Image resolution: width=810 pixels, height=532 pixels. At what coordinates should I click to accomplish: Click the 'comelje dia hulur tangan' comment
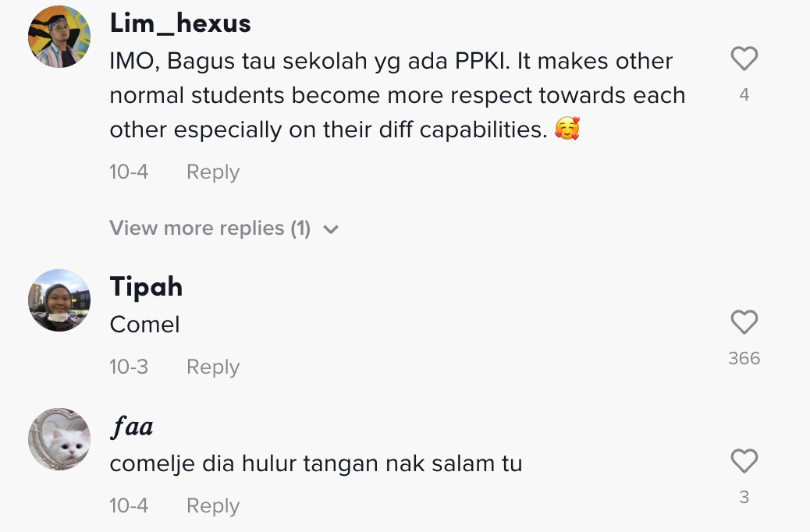[315, 464]
